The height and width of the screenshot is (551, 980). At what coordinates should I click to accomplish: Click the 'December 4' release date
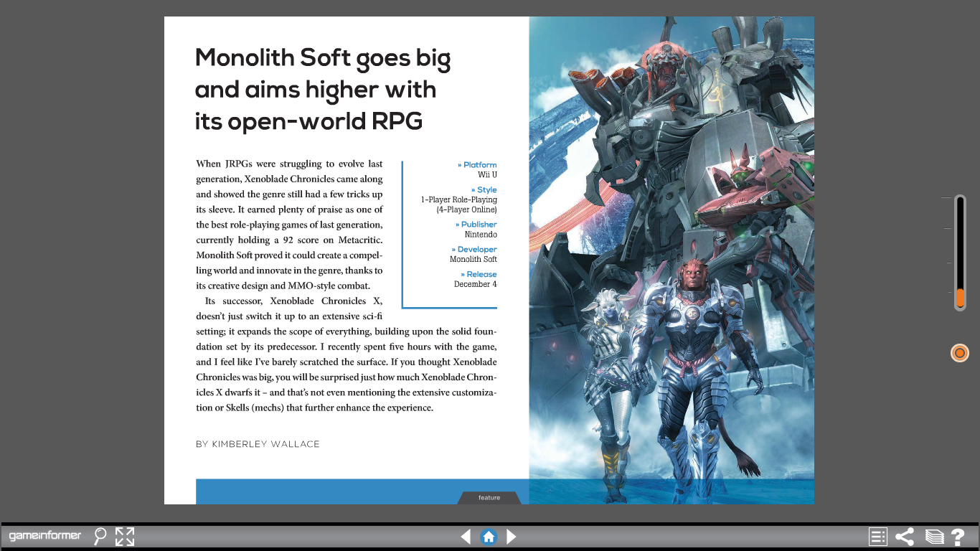tap(476, 284)
